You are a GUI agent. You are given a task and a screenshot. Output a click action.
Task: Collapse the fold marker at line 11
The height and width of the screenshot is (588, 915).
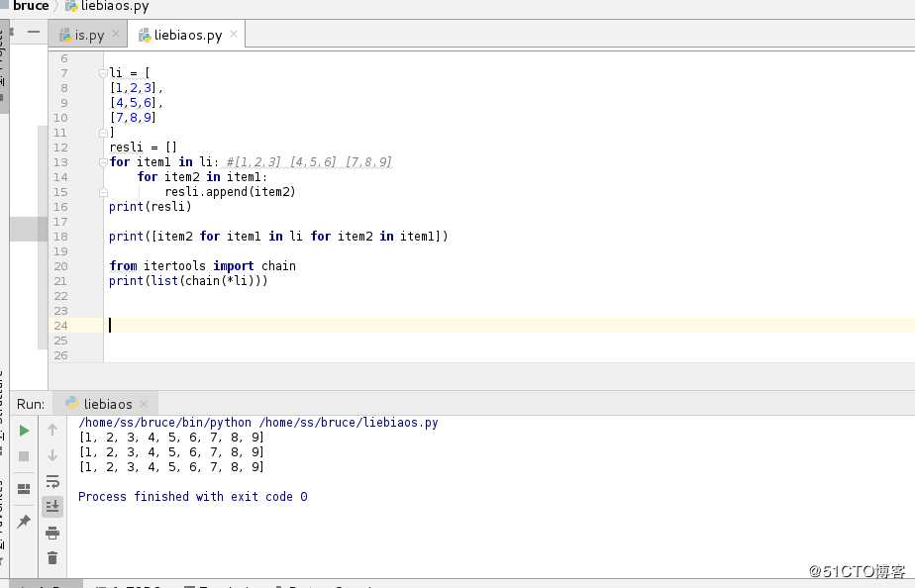(x=103, y=133)
